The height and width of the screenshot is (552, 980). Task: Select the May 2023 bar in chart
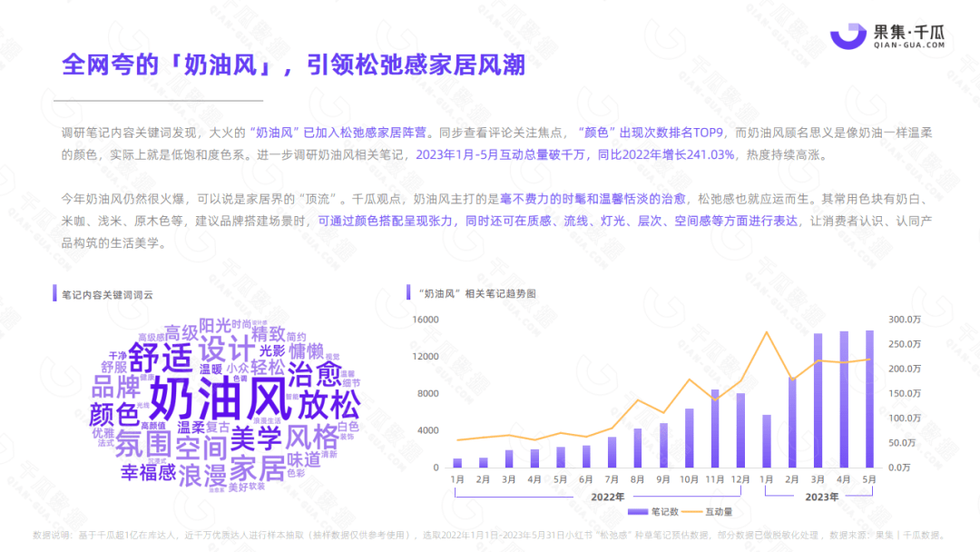pos(869,399)
